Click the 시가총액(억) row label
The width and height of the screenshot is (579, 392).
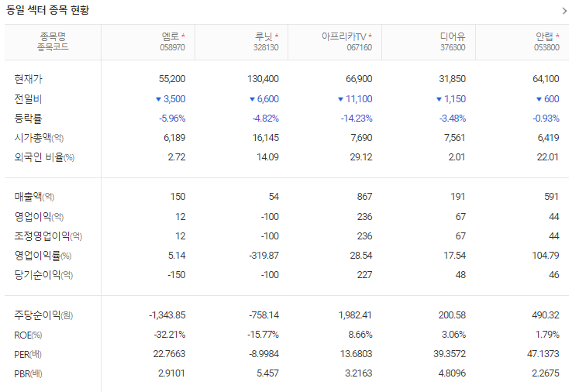39,138
